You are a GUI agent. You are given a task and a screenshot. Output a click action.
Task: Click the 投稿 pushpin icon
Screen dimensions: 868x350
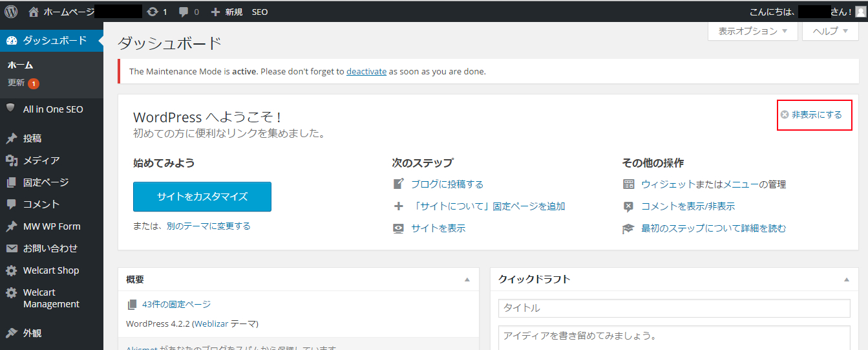12,138
